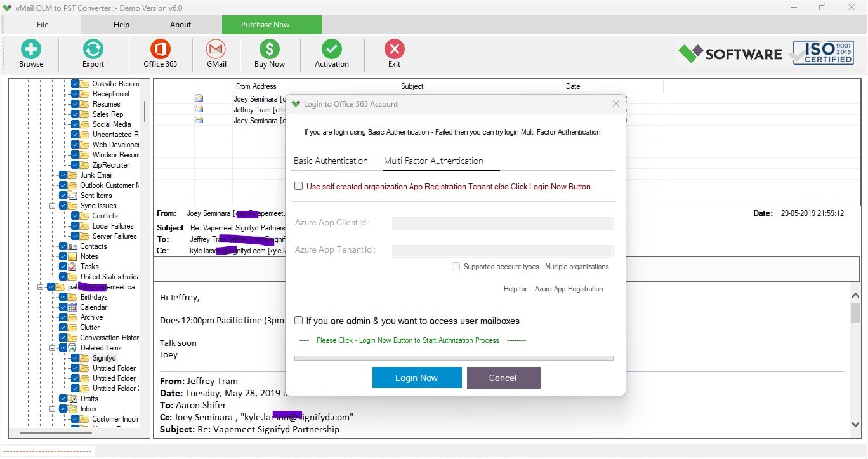This screenshot has height=459, width=868.
Task: Open the File menu
Action: [43, 25]
